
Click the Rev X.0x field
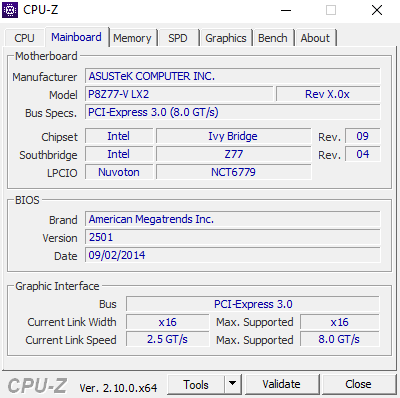click(x=328, y=94)
